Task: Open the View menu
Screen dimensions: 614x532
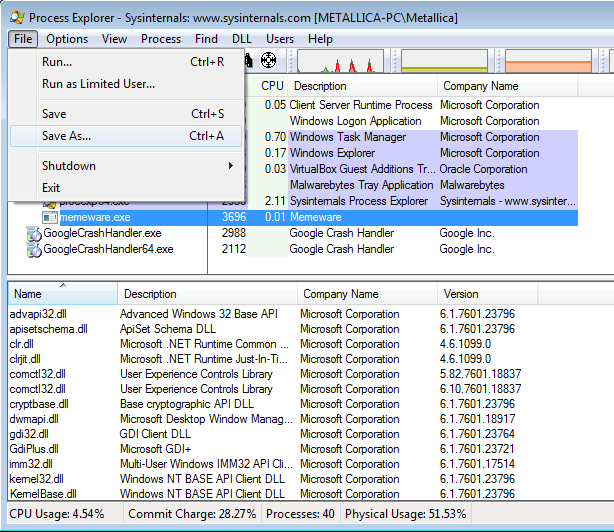Action: point(114,39)
